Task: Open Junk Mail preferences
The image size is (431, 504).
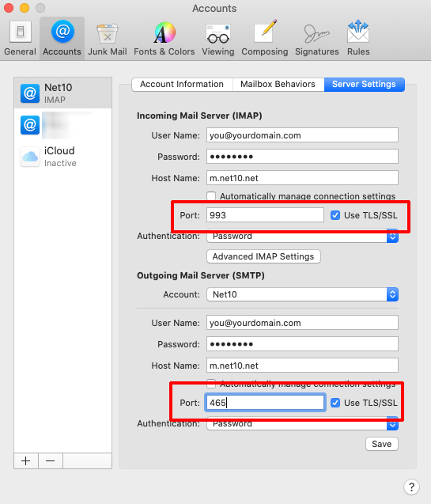Action: coord(108,38)
